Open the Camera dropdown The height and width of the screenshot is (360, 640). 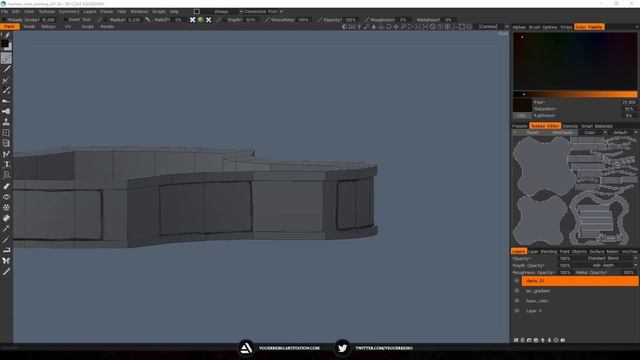pos(493,27)
